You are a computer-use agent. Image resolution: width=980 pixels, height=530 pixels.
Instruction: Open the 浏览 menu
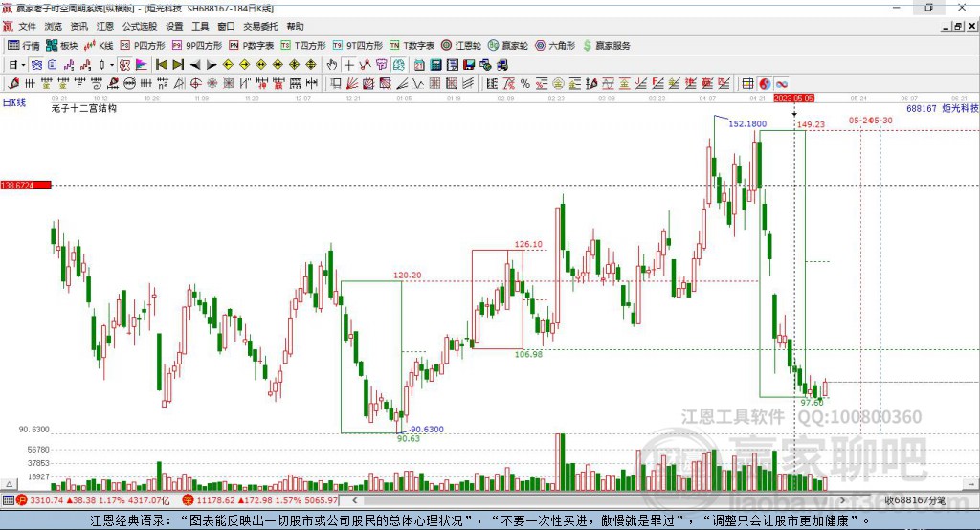(x=54, y=26)
